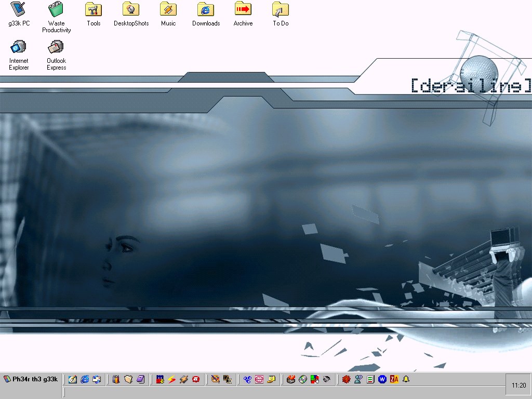Screen dimensions: 532x399
Task: Click the yellow bell tray icon
Action: 406,379
